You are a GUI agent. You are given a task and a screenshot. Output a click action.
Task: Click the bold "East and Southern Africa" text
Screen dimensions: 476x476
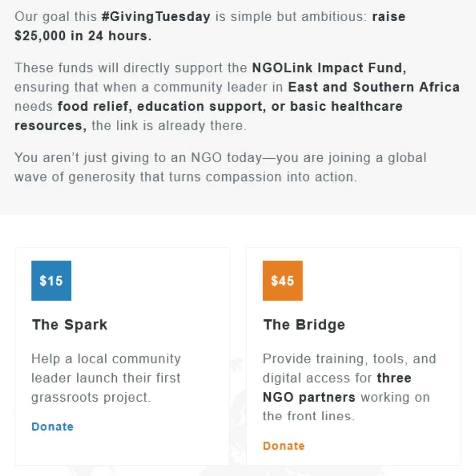coord(374,87)
